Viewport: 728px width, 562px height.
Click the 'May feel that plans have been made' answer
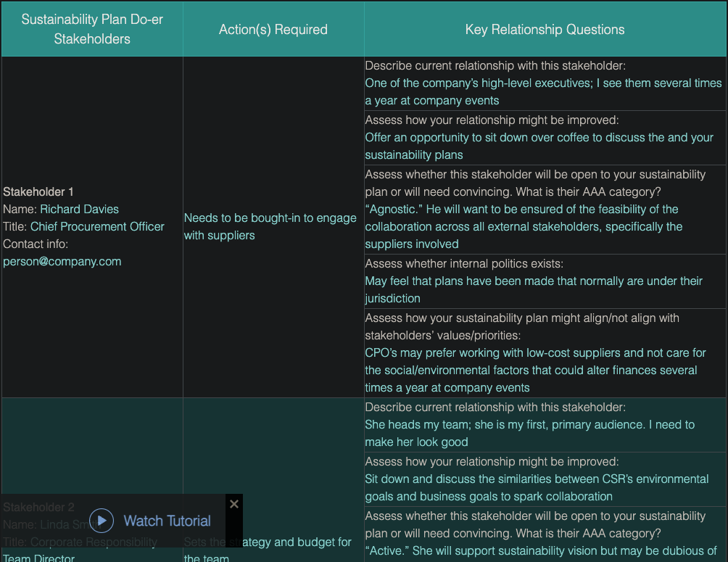534,289
